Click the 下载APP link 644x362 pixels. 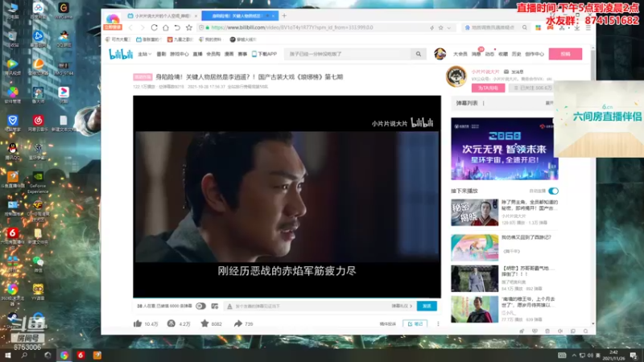[265, 54]
